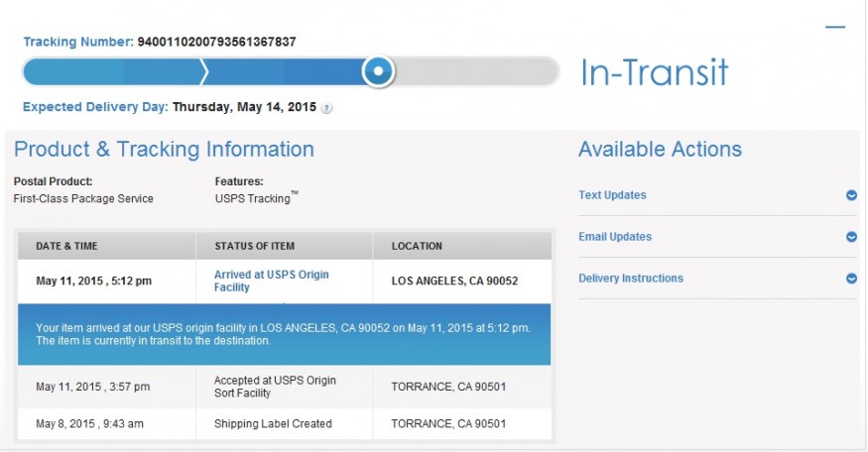The image size is (868, 452).
Task: Open the Delivery Instructions link
Action: [x=631, y=279]
